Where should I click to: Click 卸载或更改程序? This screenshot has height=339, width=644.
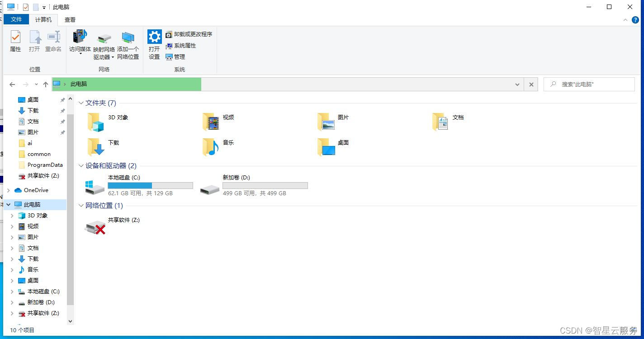click(189, 34)
